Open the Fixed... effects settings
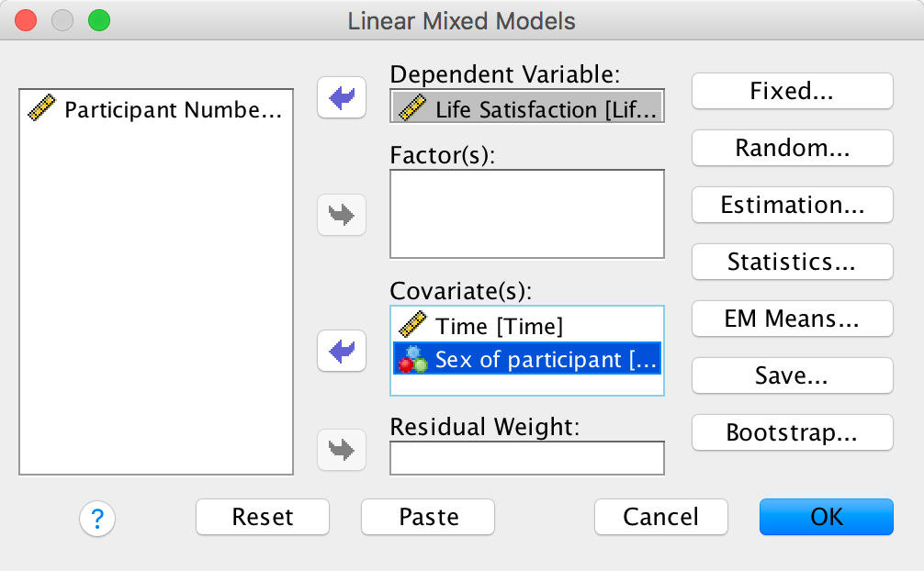The image size is (924, 571). (792, 91)
